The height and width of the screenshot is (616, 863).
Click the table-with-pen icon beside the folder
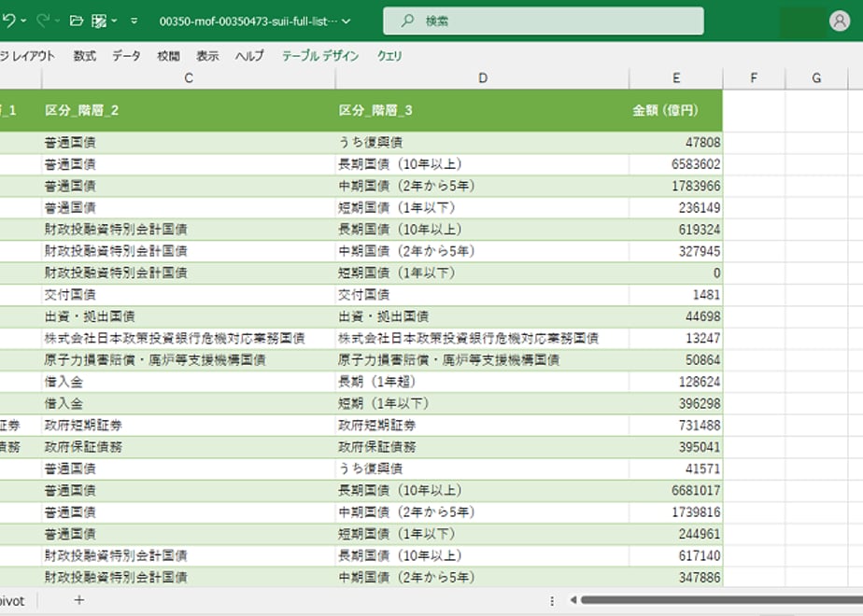[x=99, y=21]
